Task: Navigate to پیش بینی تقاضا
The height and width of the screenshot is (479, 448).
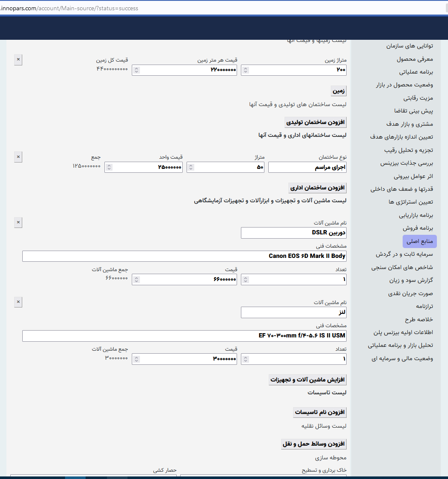Action: (413, 111)
